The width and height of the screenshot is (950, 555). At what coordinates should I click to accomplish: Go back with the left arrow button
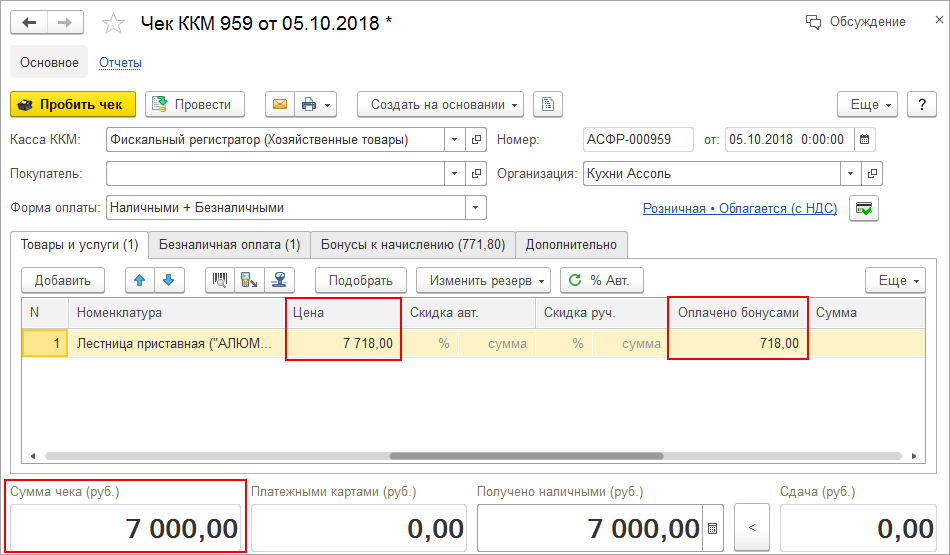click(x=28, y=23)
